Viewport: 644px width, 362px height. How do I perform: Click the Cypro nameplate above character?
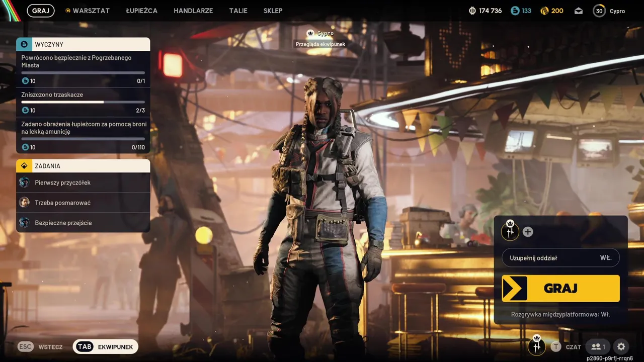point(326,33)
